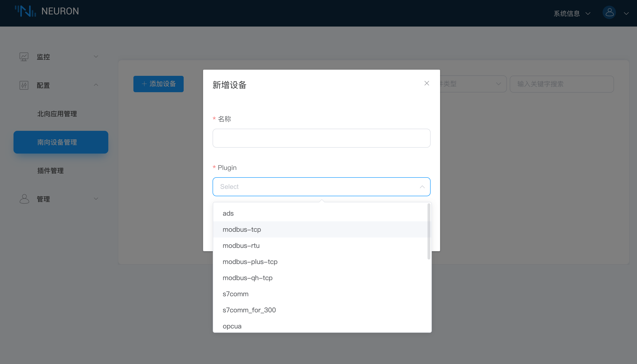Choose the ads plugin option

pyautogui.click(x=228, y=214)
